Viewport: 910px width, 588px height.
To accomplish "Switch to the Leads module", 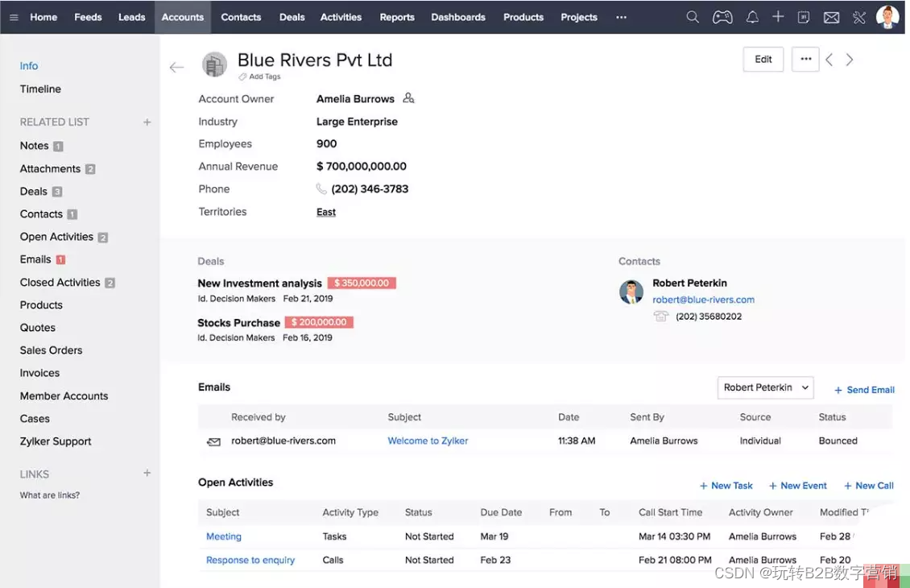I will point(132,18).
